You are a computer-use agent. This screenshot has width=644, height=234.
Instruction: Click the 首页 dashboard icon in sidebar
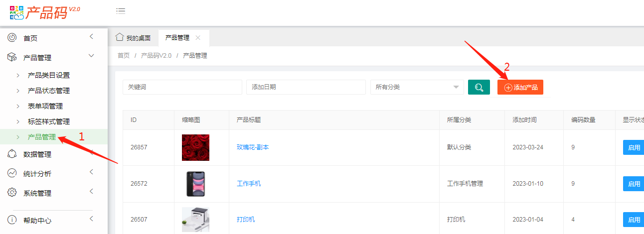click(x=12, y=38)
